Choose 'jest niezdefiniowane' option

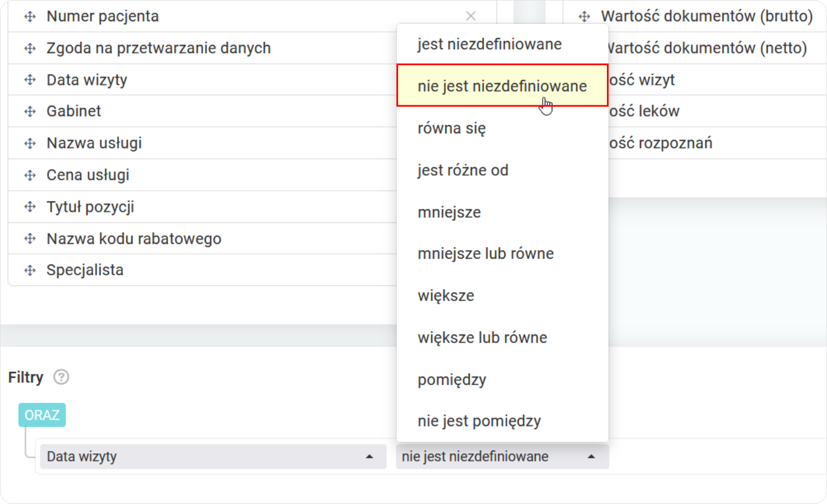click(x=502, y=44)
